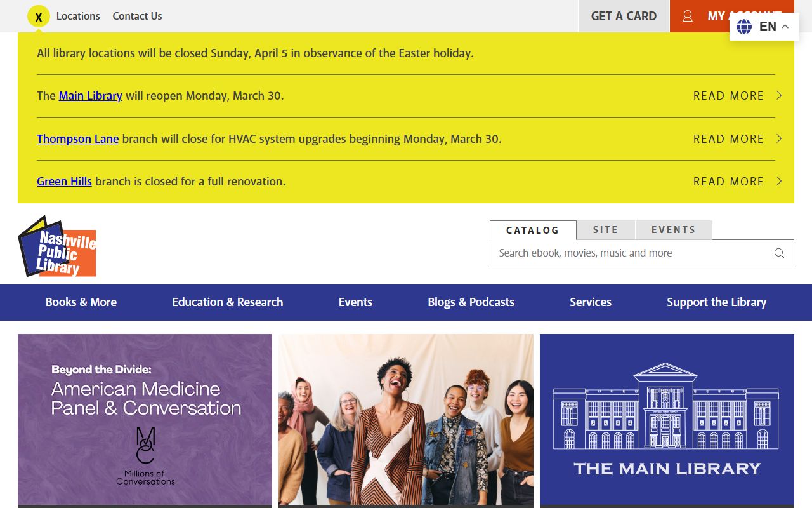Select the Catalog search tab
Viewport: 812px width, 508px height.
pos(533,231)
